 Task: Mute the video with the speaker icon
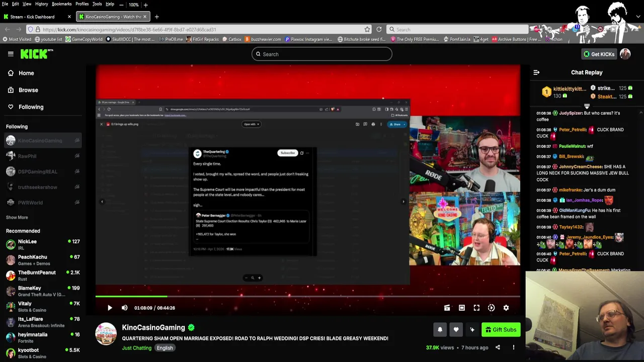click(x=124, y=308)
